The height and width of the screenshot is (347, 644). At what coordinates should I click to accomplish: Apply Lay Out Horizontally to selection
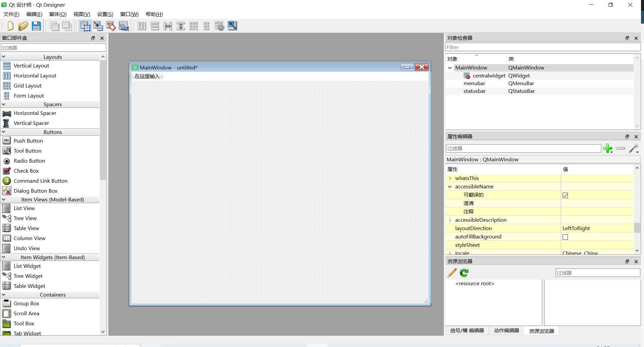(142, 26)
